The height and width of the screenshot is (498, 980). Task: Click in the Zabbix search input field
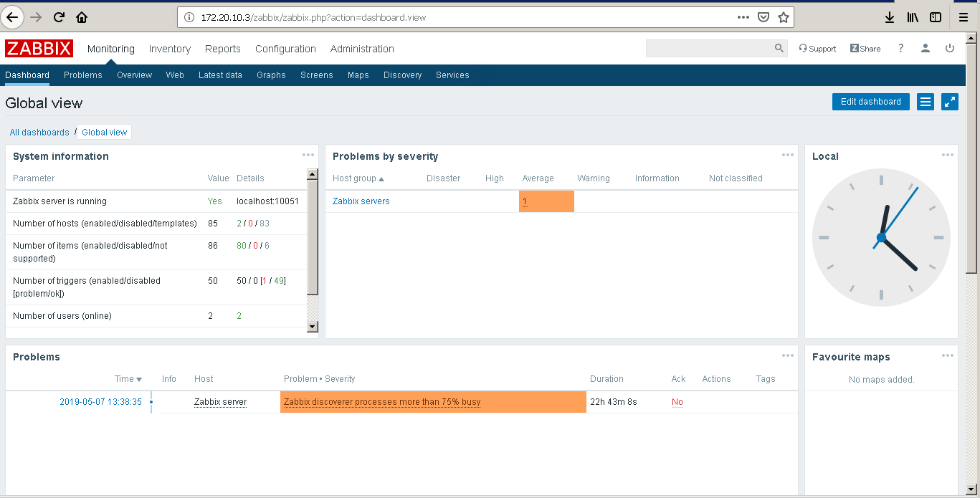709,48
